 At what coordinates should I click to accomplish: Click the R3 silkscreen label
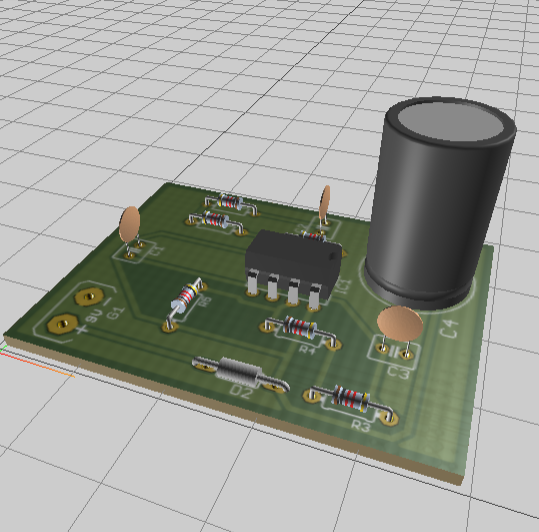pos(361,425)
